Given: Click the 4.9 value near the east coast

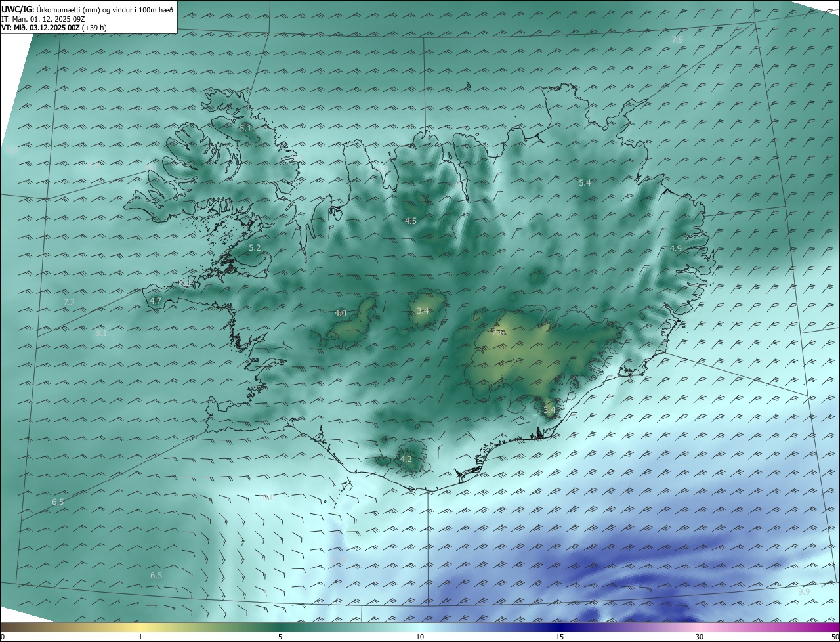Looking at the screenshot, I should [676, 248].
